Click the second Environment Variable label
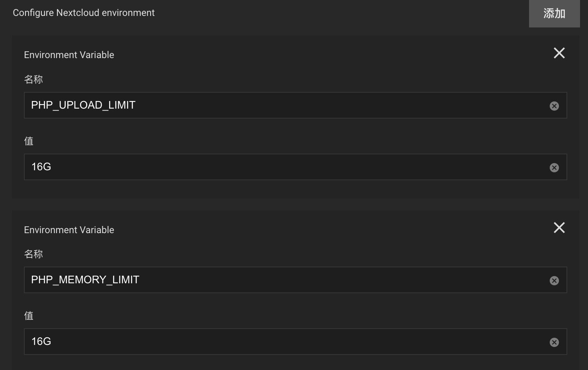This screenshot has height=370, width=588. (69, 230)
